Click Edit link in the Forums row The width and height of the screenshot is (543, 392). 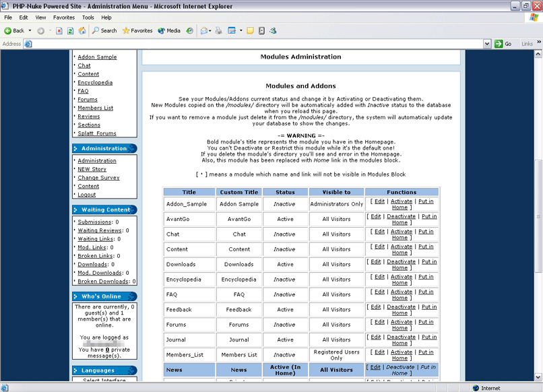click(x=379, y=322)
